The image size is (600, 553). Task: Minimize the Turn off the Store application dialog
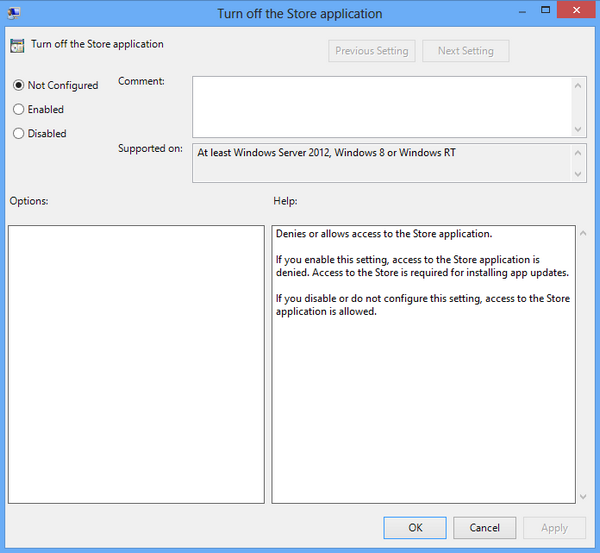522,11
